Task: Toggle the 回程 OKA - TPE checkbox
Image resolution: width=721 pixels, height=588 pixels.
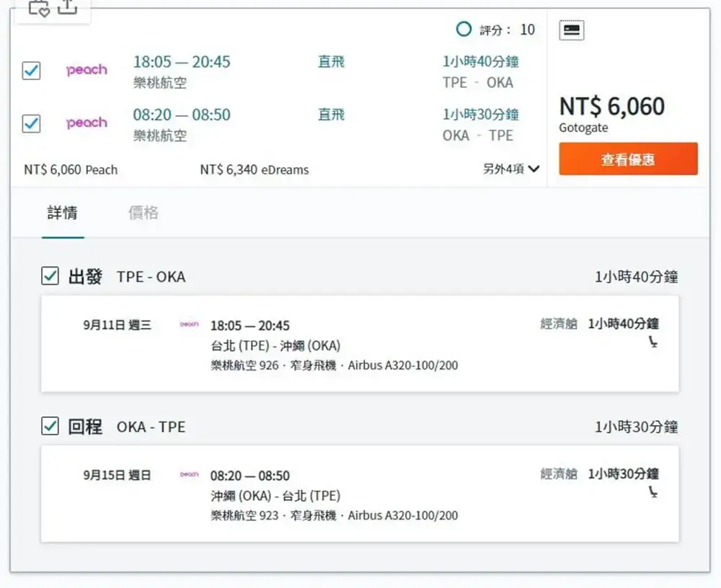Action: tap(50, 426)
